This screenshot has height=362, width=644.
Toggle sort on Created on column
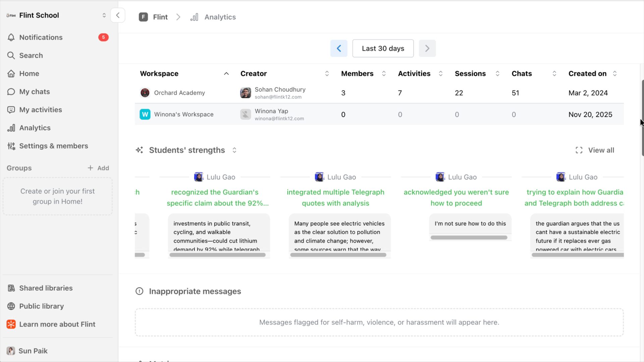pos(614,74)
